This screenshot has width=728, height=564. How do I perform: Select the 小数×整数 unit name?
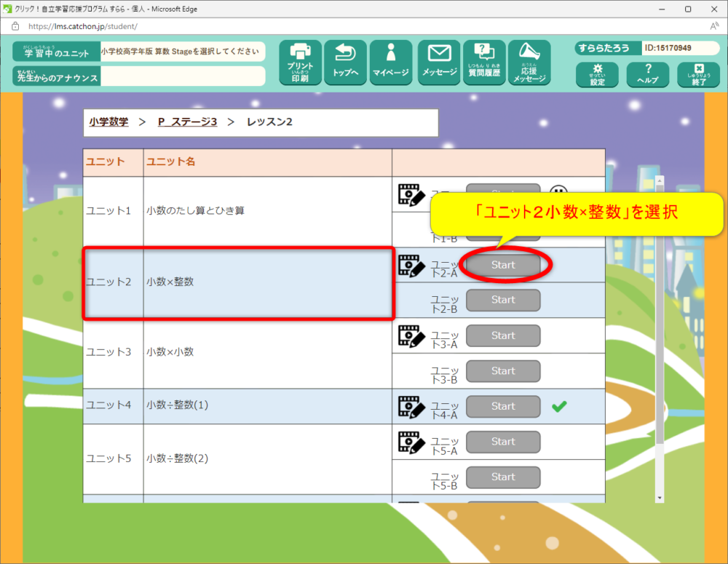click(170, 282)
